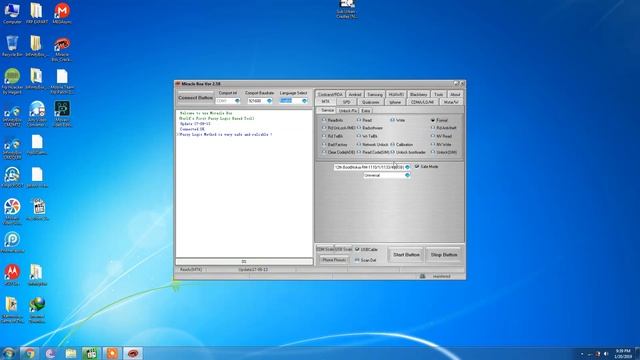Viewport: 640px width, 360px height.
Task: Click the COM Scan button
Action: [x=325, y=249]
